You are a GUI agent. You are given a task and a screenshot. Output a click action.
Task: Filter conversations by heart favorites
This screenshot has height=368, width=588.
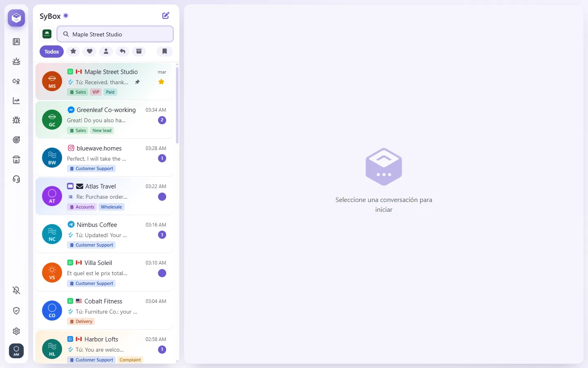click(x=89, y=51)
